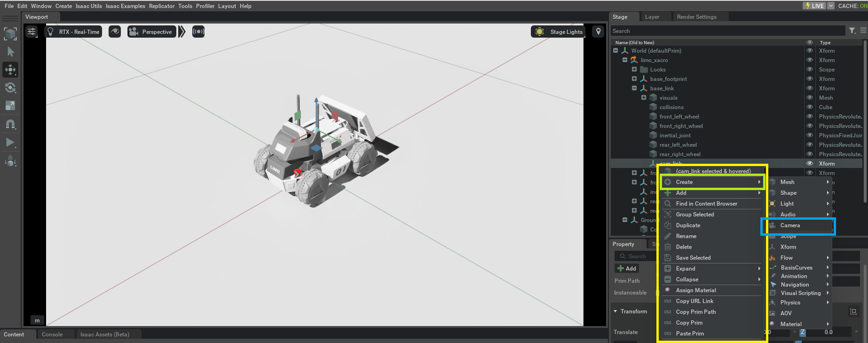
Task: Open the viewport eye display menu
Action: [115, 32]
